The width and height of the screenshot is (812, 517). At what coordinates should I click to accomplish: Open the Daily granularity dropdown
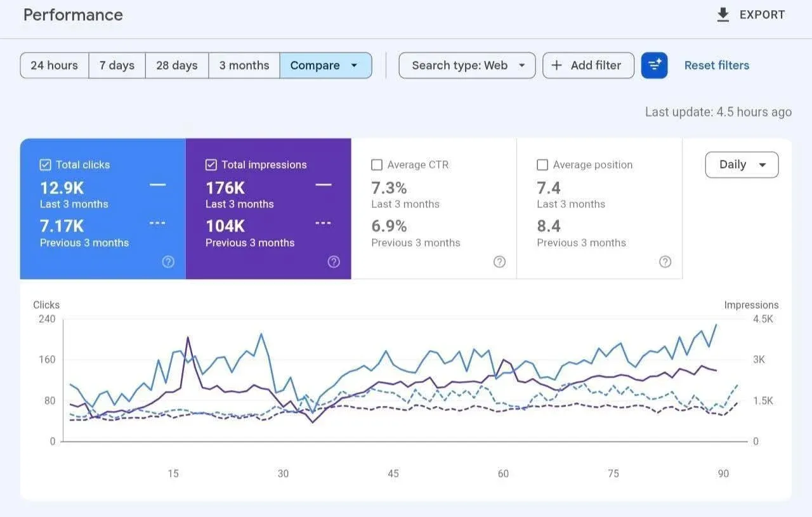pos(742,165)
